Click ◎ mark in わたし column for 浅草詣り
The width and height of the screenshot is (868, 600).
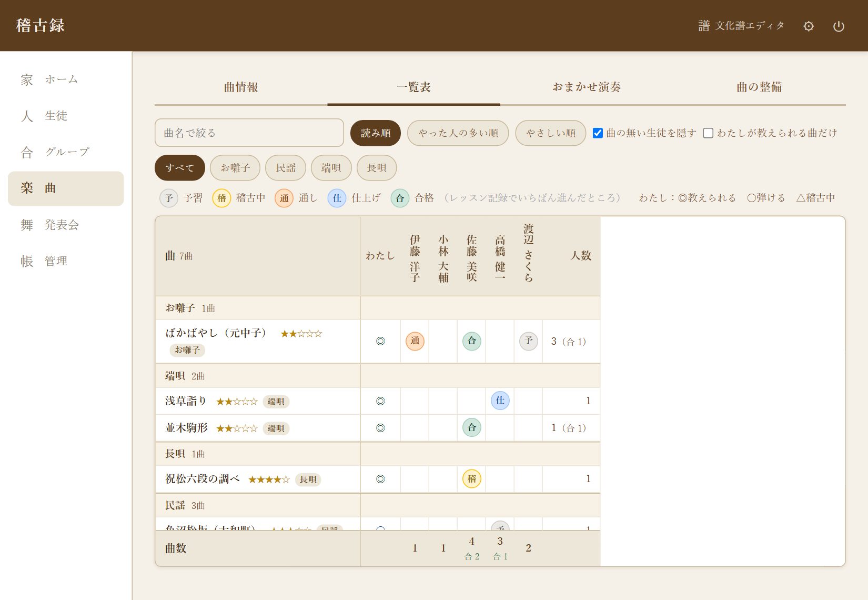point(380,401)
